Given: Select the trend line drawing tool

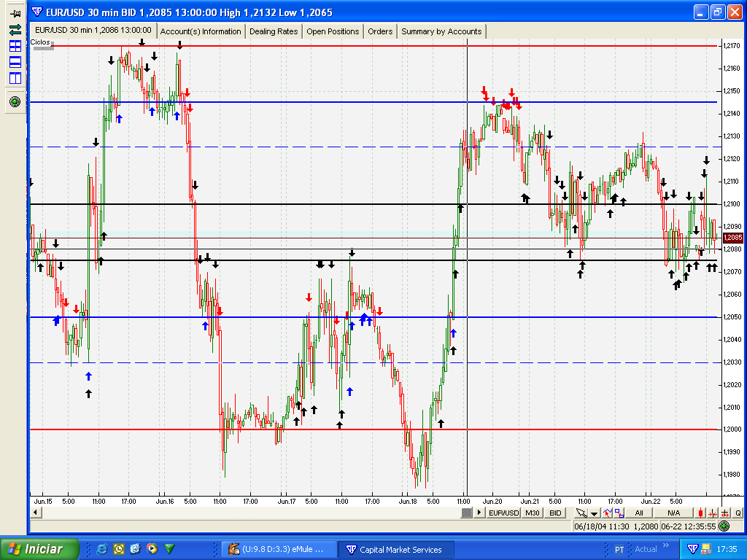Looking at the screenshot, I should [x=608, y=513].
